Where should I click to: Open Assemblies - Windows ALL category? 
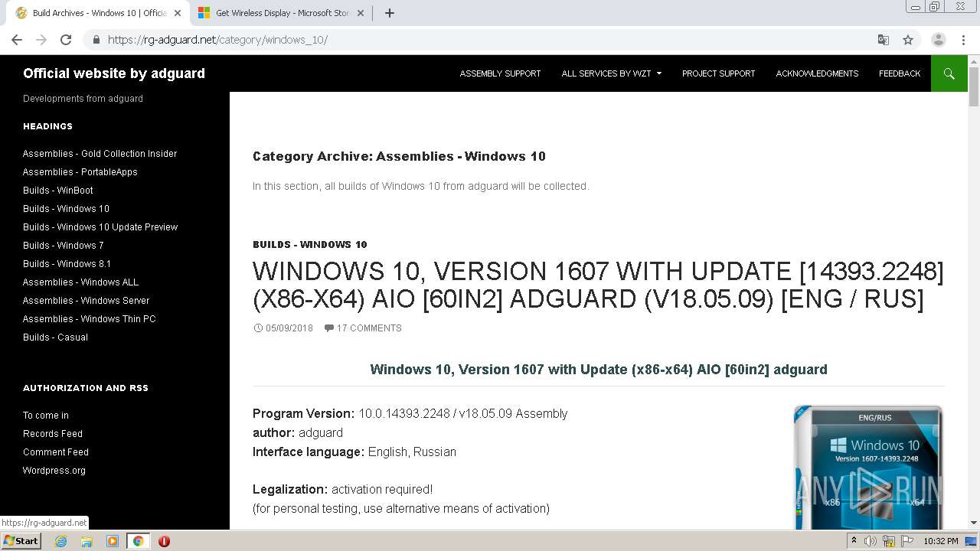(x=80, y=282)
